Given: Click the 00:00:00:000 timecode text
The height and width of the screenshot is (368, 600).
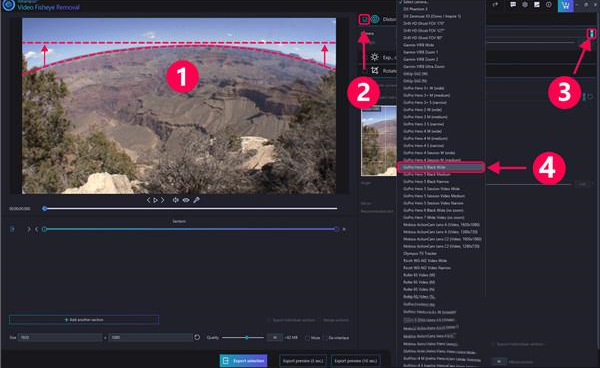Looking at the screenshot, I should (x=20, y=208).
